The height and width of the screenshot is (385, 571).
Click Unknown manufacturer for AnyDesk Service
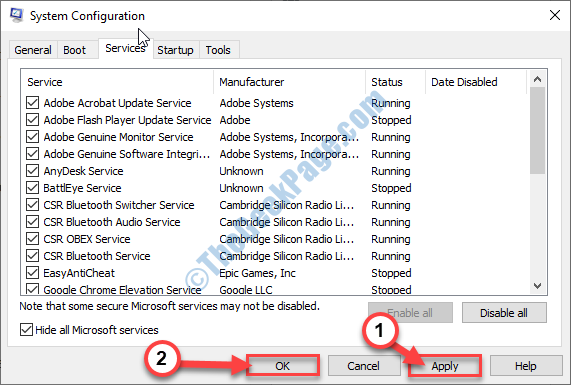[241, 171]
